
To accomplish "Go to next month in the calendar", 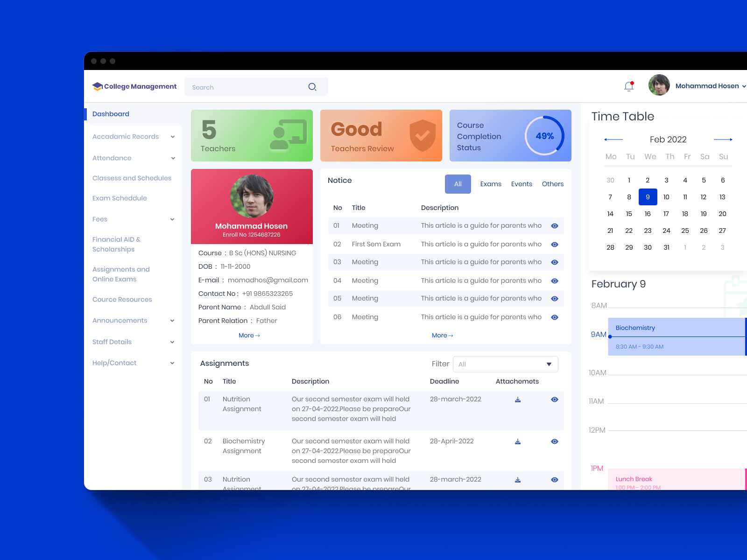I will pyautogui.click(x=723, y=139).
